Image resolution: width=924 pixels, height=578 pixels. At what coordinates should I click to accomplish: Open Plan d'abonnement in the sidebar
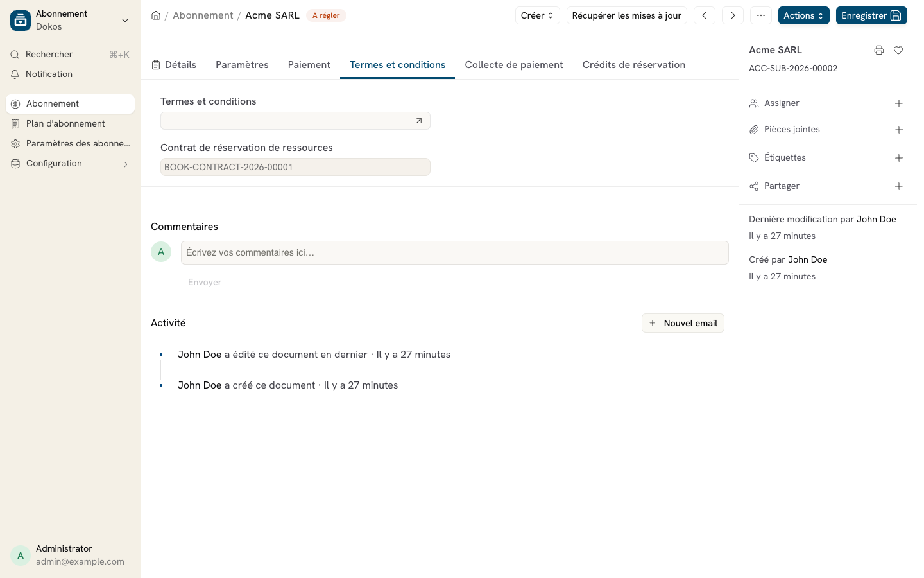point(71,124)
